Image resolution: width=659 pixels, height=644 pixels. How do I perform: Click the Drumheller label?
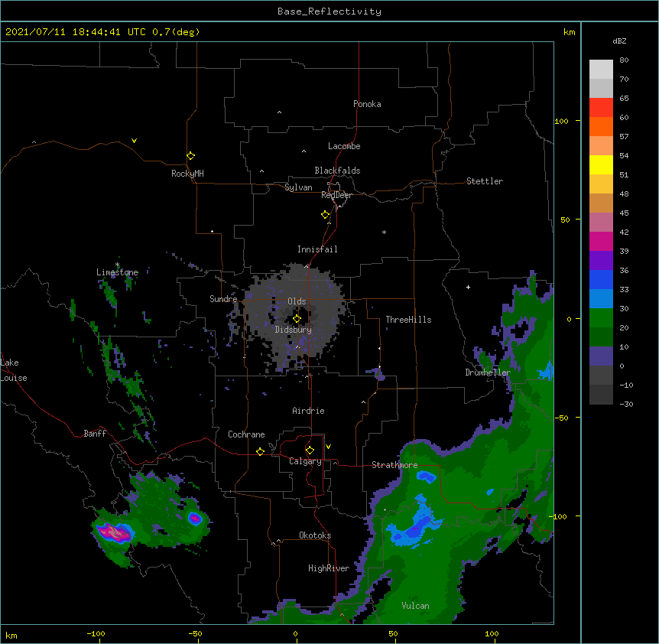pyautogui.click(x=488, y=372)
